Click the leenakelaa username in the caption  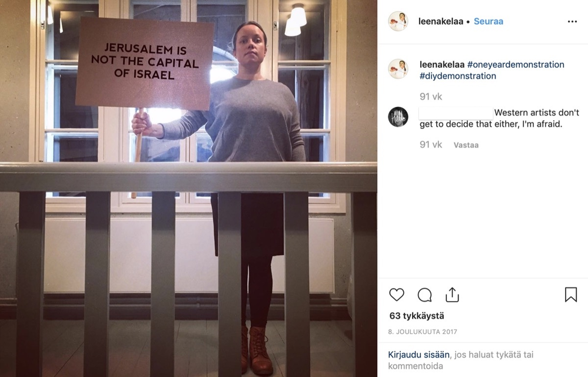pos(442,65)
